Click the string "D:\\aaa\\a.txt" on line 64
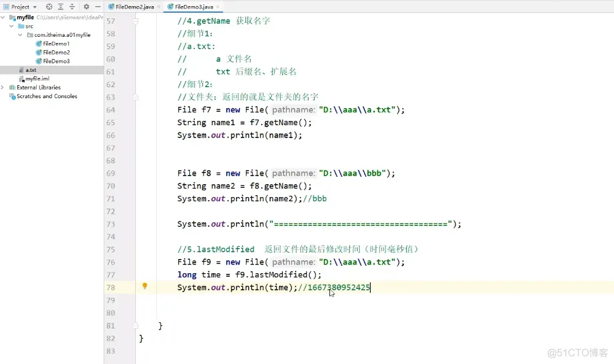614x364 pixels. pos(358,110)
